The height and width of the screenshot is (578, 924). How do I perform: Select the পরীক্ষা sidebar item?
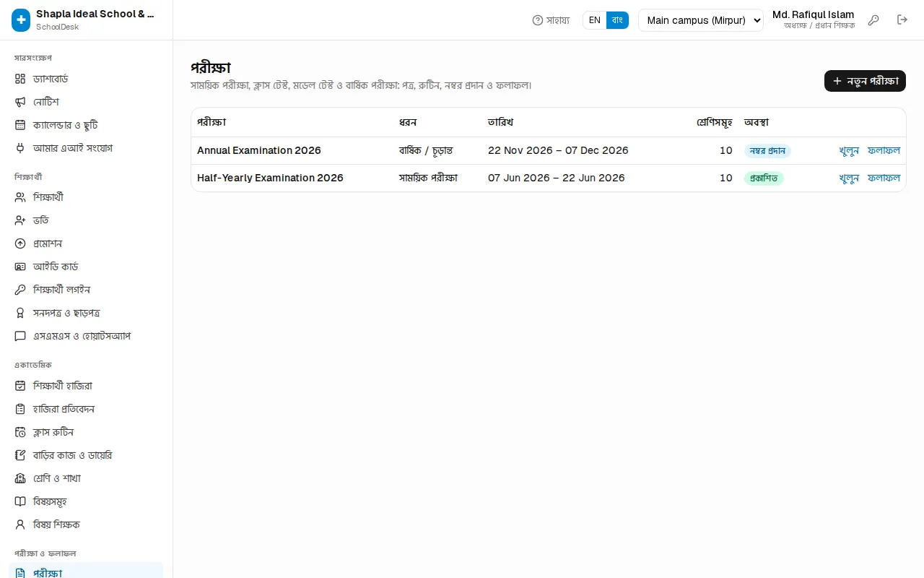(x=87, y=571)
